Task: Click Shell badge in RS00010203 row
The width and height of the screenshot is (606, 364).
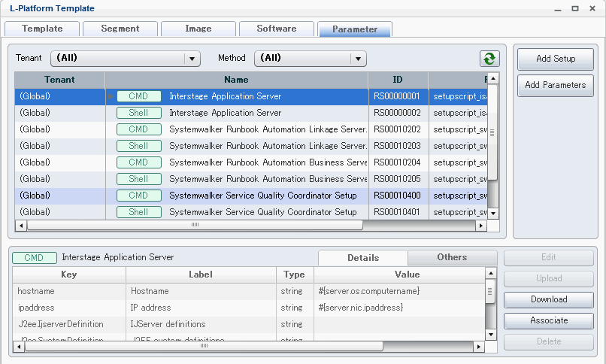Action: (139, 146)
